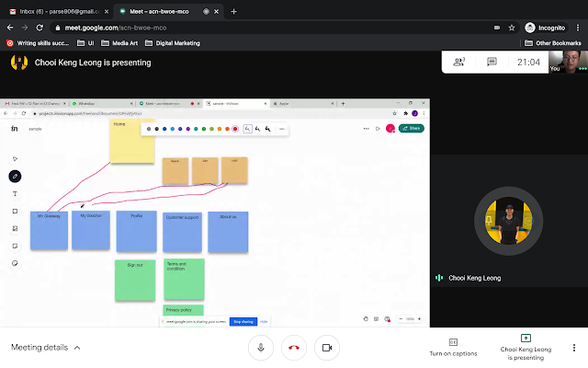Click Stop sharing button
Image resolution: width=588 pixels, height=368 pixels.
point(243,322)
